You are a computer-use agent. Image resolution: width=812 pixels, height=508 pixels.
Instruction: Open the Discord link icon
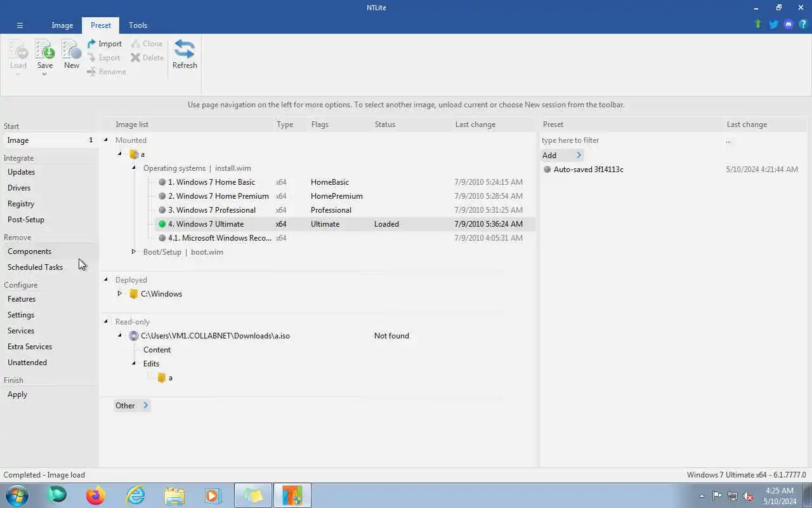[789, 24]
